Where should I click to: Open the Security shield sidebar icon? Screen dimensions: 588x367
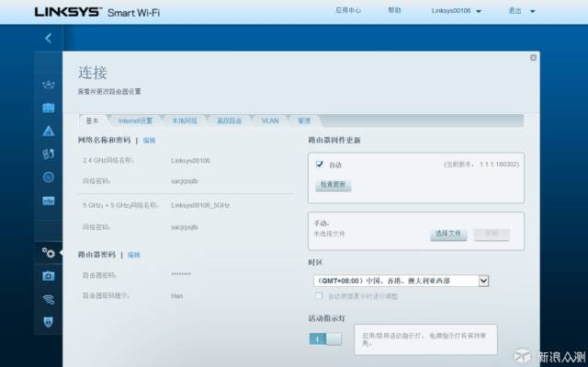coord(49,322)
